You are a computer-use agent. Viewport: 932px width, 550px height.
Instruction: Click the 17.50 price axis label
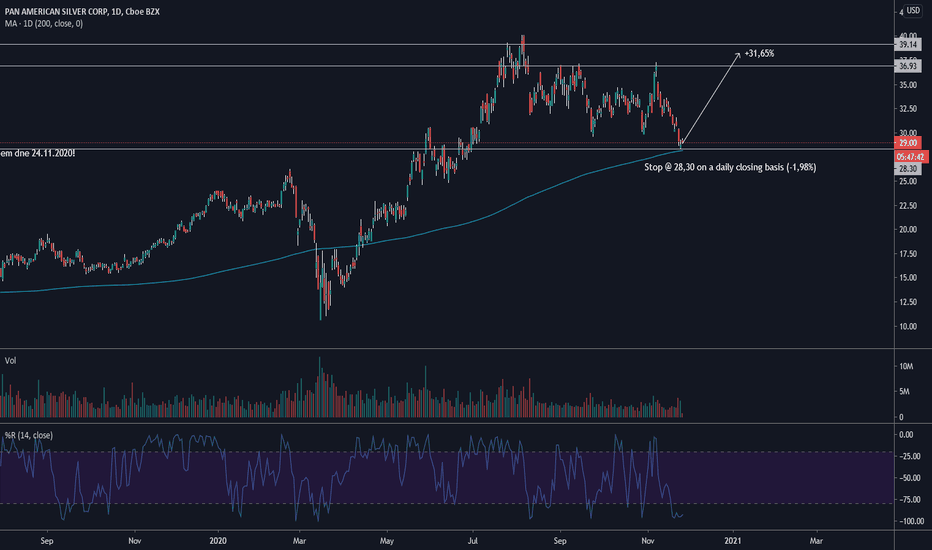(908, 254)
